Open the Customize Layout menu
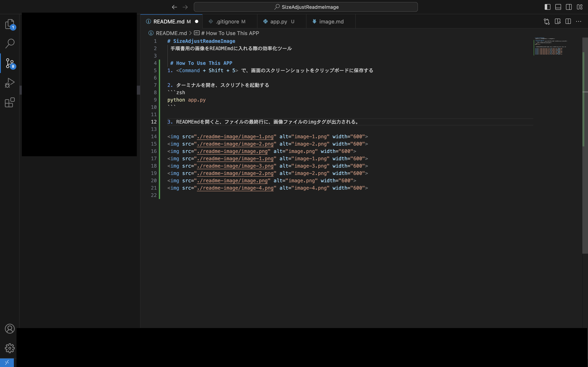The width and height of the screenshot is (588, 367). (579, 7)
